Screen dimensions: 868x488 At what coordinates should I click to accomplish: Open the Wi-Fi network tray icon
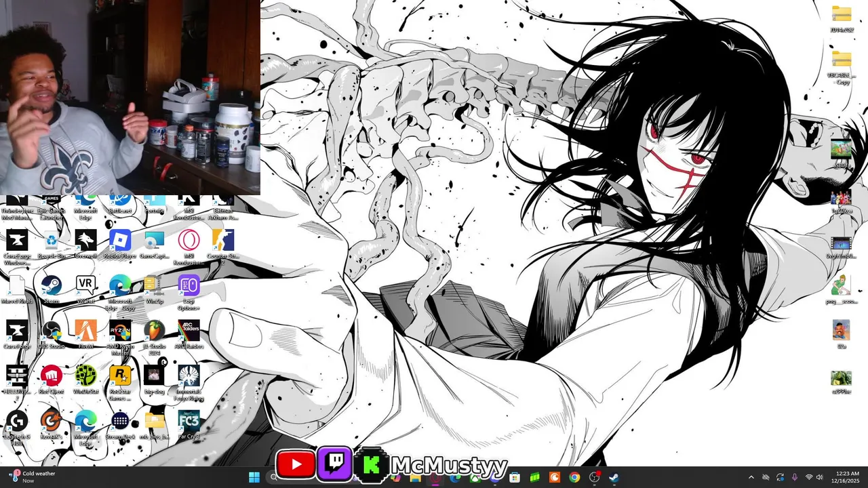click(x=809, y=477)
